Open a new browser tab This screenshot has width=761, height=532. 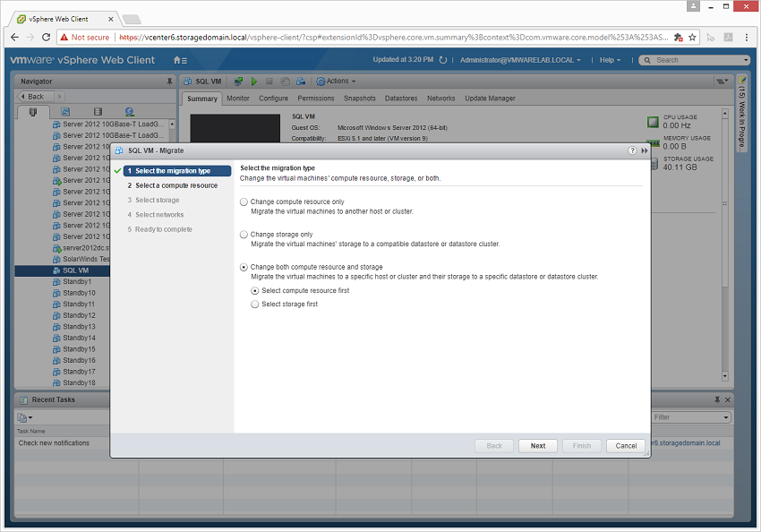coord(131,20)
